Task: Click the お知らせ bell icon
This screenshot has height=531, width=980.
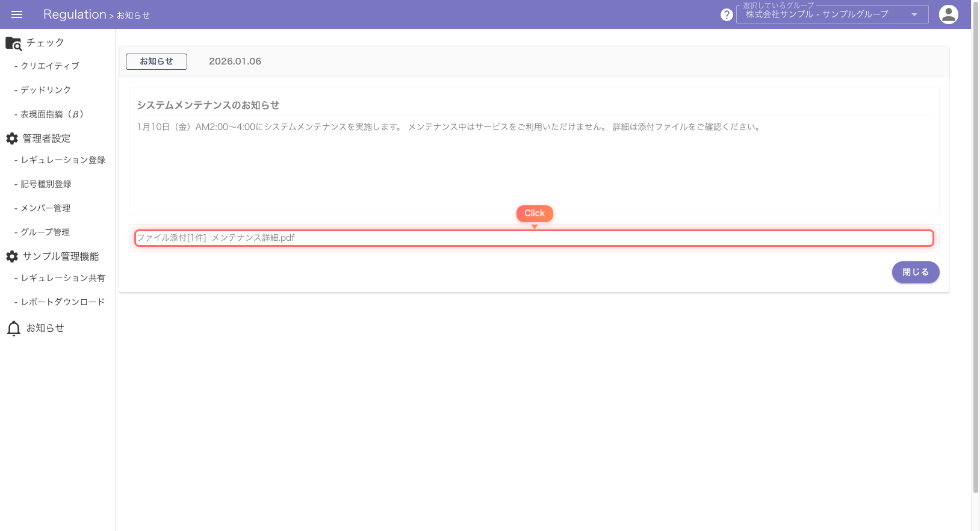Action: [x=13, y=328]
